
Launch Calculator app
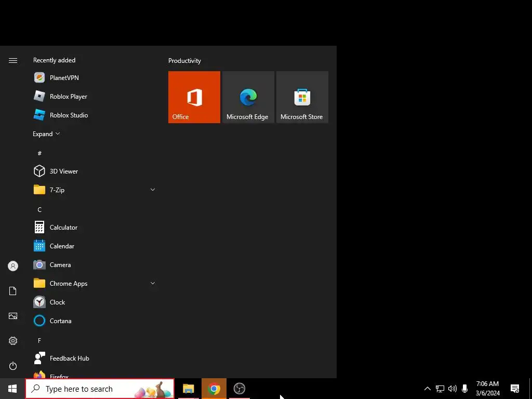[94, 228]
